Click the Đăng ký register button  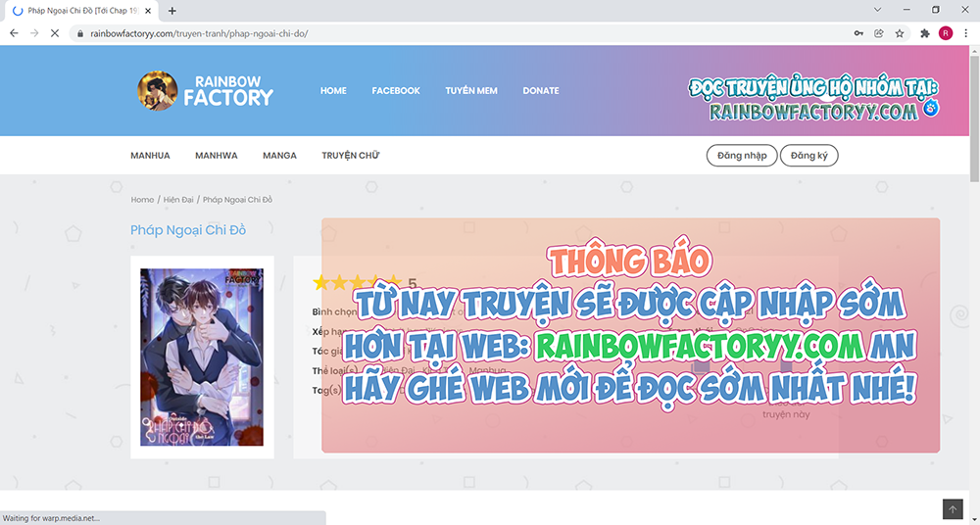tap(808, 156)
